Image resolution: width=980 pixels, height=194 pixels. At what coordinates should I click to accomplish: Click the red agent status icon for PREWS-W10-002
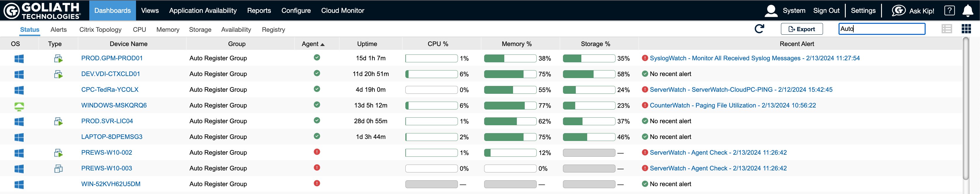pos(317,152)
